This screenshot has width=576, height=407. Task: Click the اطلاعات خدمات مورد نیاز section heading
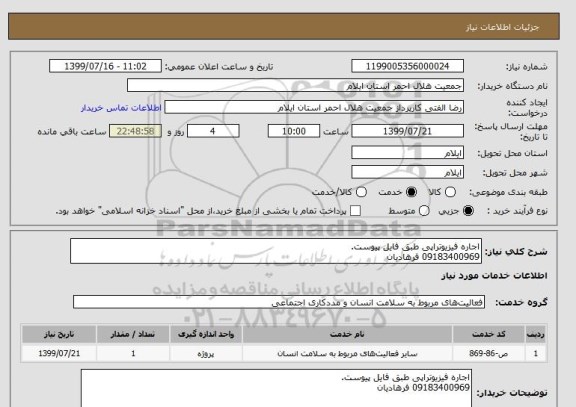click(x=494, y=276)
